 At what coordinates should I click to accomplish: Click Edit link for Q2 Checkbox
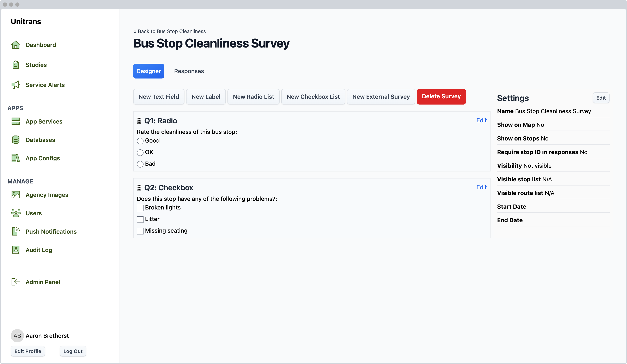(481, 187)
